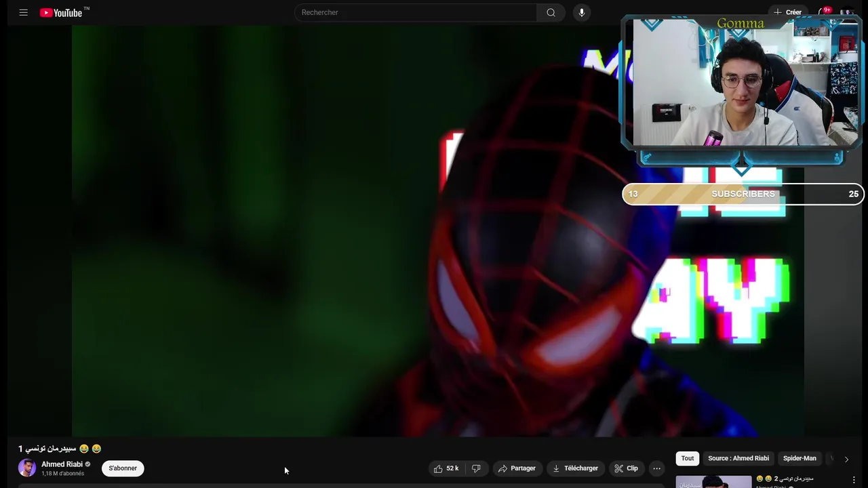
Task: Select the Tout filter chip
Action: 688,458
